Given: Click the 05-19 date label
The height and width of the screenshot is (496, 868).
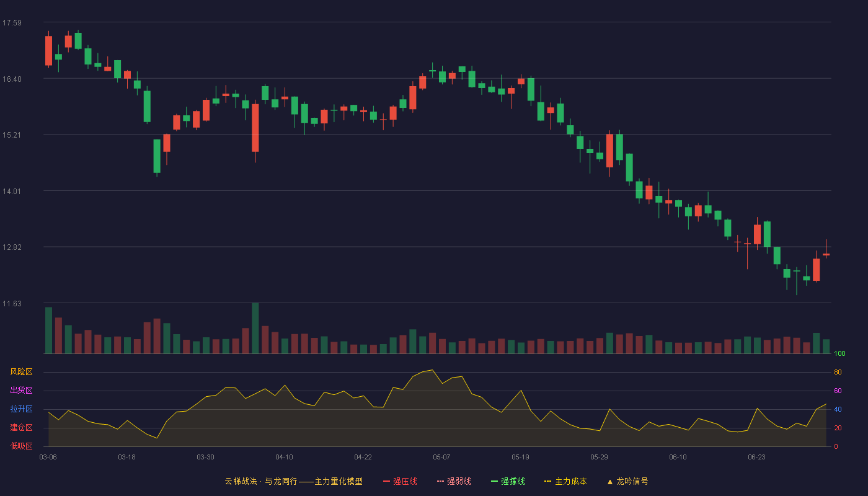Looking at the screenshot, I should pos(520,457).
